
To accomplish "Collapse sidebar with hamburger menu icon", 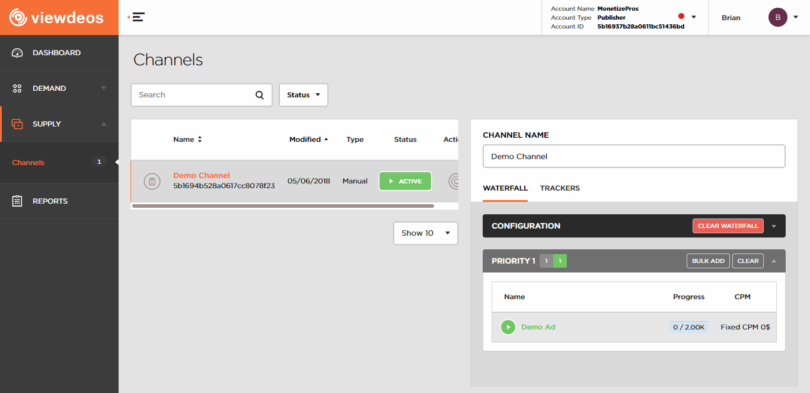I will 137,17.
